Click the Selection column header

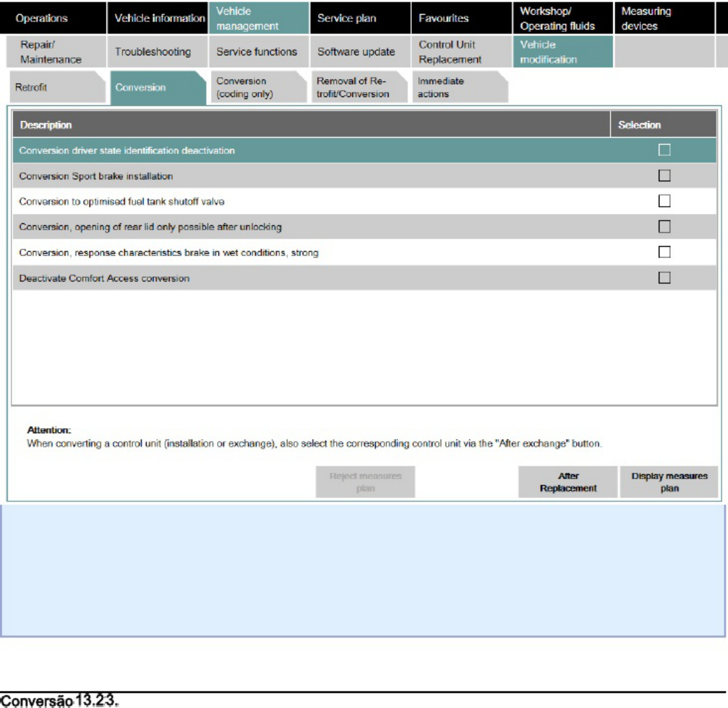click(x=663, y=124)
